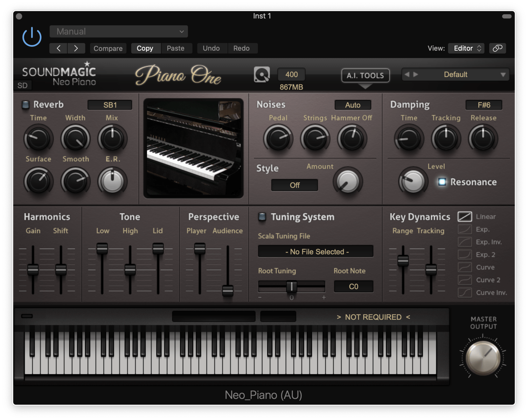Enable the Reverb toggle
This screenshot has width=528, height=420.
pyautogui.click(x=25, y=105)
